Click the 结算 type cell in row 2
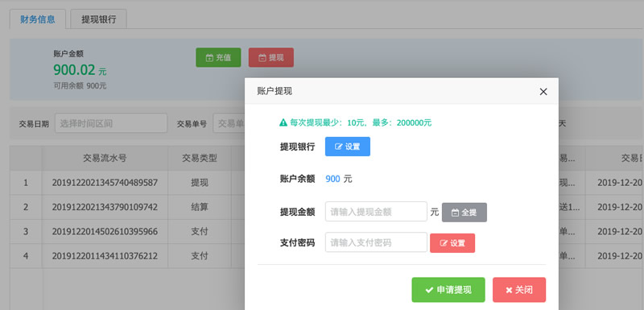Viewport: 644px width, 310px height. 200,207
